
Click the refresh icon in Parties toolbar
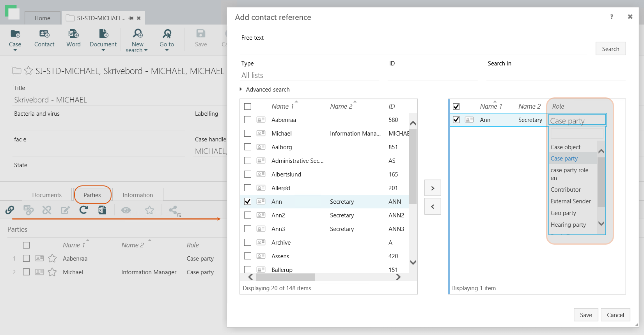pyautogui.click(x=83, y=210)
